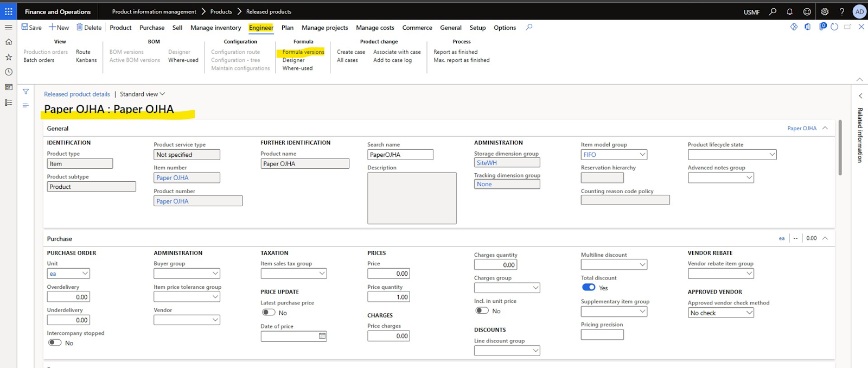Navigate to Released products breadcrumb
This screenshot has height=368, width=868.
(x=269, y=11)
